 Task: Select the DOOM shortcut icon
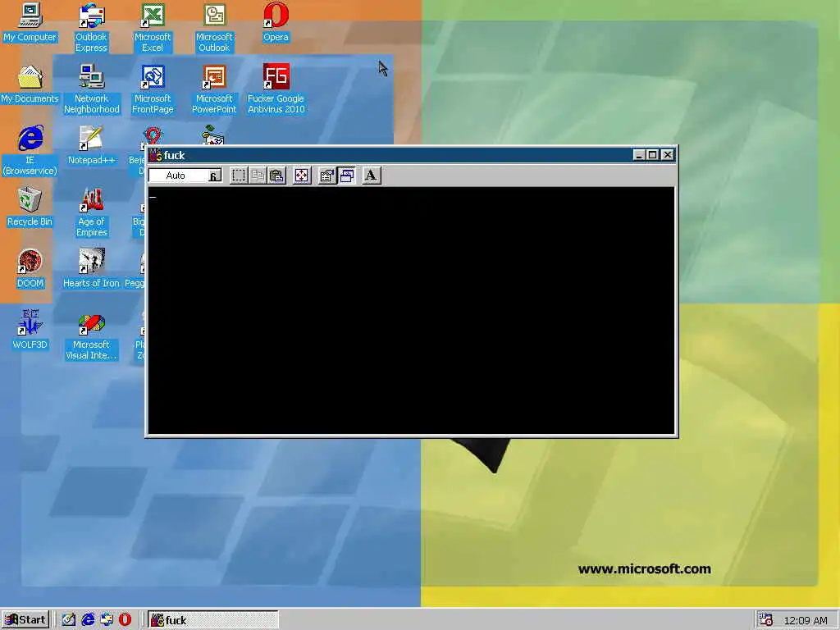coord(30,269)
